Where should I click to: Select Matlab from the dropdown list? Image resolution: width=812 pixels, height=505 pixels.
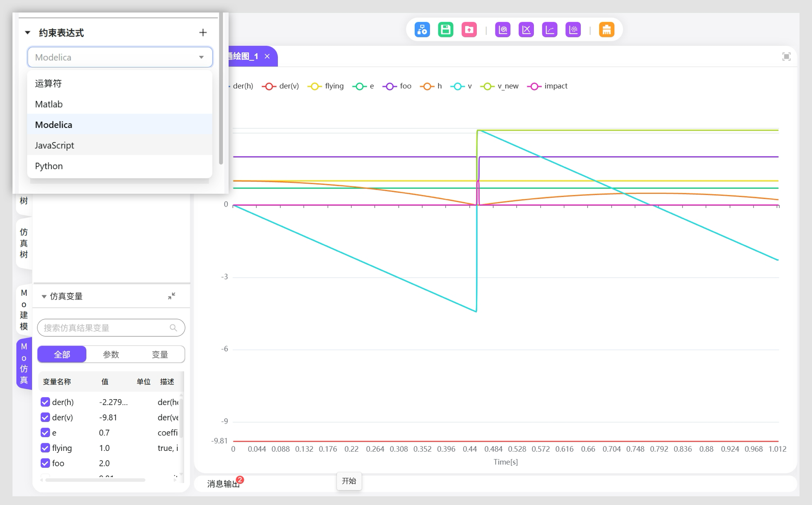120,104
